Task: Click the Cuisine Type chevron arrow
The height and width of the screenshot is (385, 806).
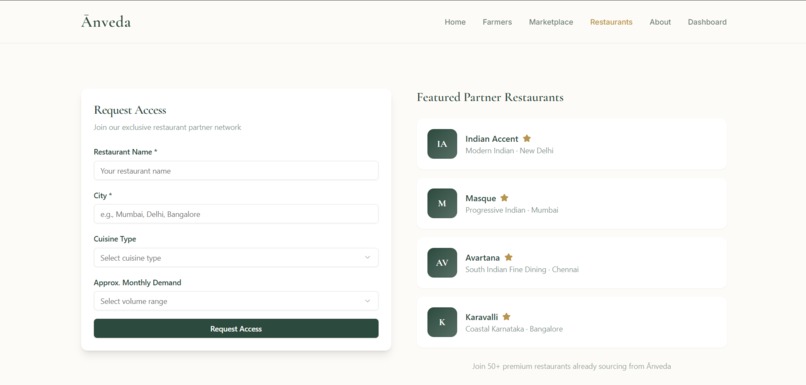Action: coord(368,258)
